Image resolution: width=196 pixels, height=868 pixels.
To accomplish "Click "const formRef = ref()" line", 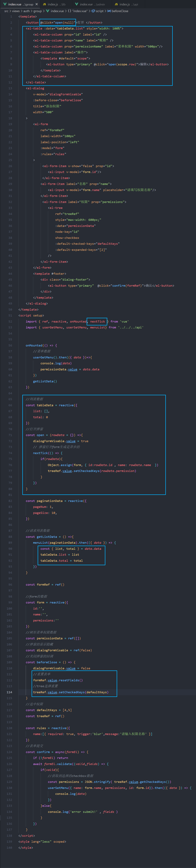I will (45, 585).
